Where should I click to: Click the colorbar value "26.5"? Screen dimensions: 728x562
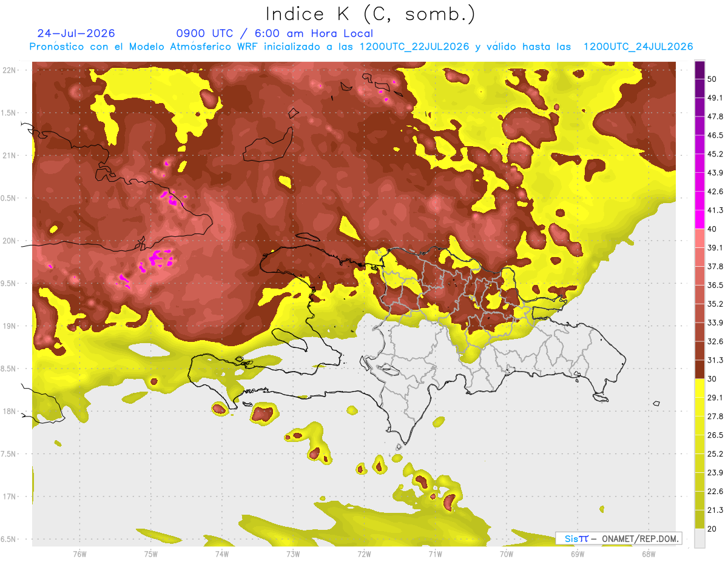point(715,435)
